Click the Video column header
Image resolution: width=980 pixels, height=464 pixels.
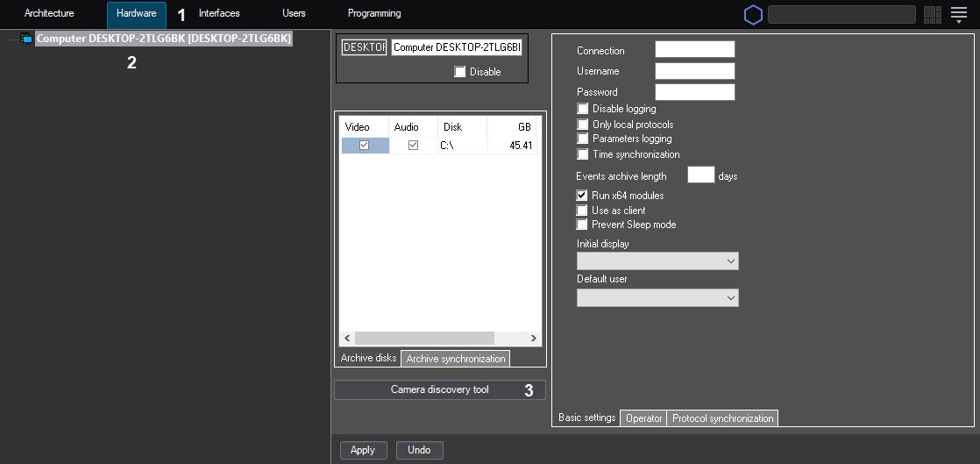tap(365, 127)
